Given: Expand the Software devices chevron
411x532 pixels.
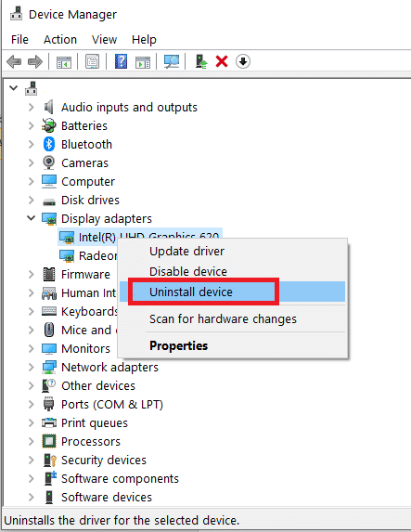Looking at the screenshot, I should (x=32, y=497).
